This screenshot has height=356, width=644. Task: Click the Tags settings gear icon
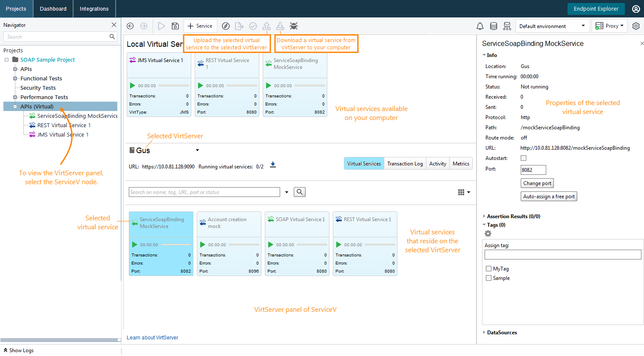(x=488, y=233)
